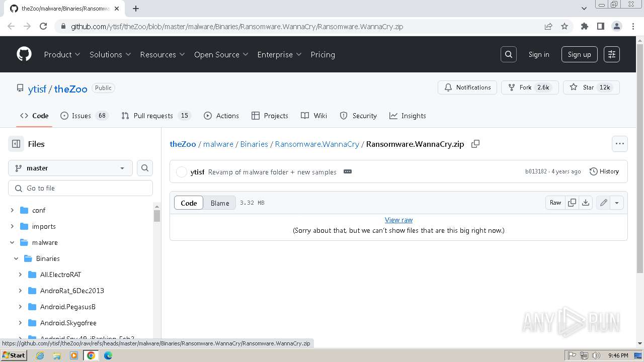This screenshot has width=644, height=362.
Task: Expand the Android.PegasusB folder
Action: (x=20, y=307)
